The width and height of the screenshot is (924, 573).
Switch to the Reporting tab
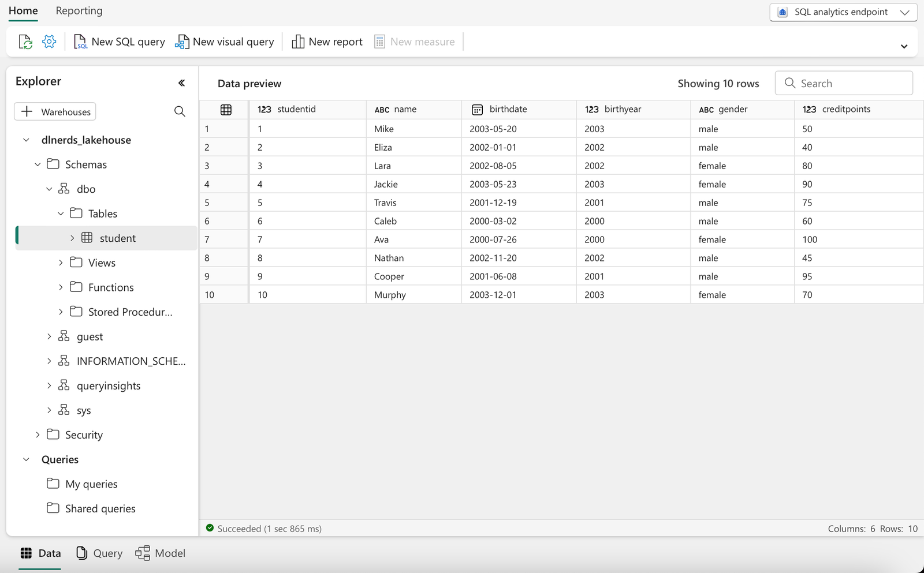tap(79, 10)
